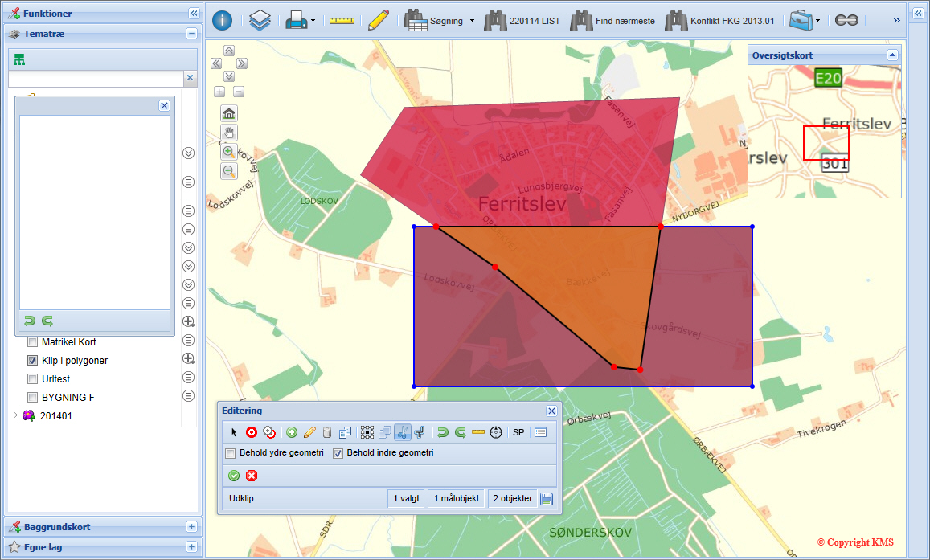Click Find nærmeste button
930x560 pixels.
coord(612,21)
